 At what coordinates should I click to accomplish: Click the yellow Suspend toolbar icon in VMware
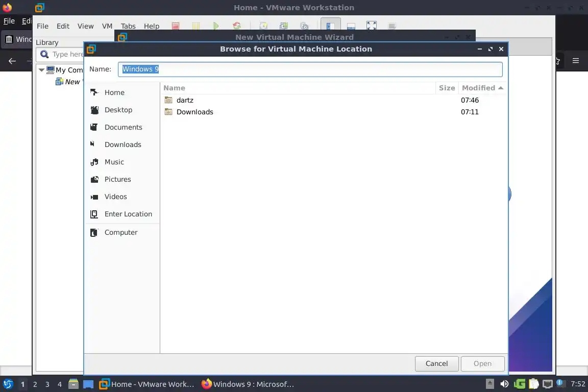pos(196,26)
